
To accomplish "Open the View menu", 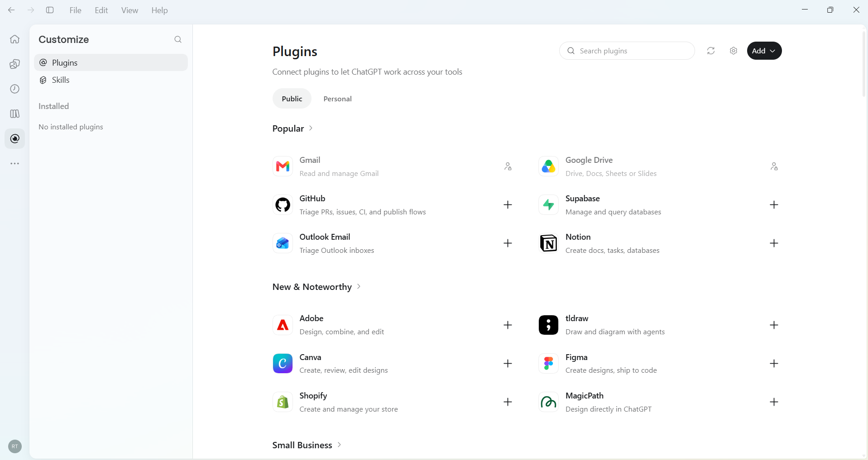I will (x=129, y=10).
